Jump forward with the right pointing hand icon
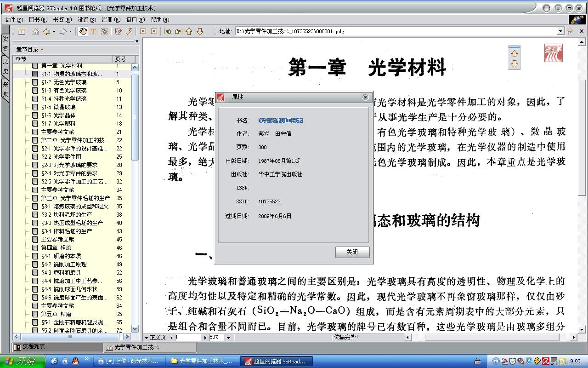The image size is (588, 368). pyautogui.click(x=178, y=31)
